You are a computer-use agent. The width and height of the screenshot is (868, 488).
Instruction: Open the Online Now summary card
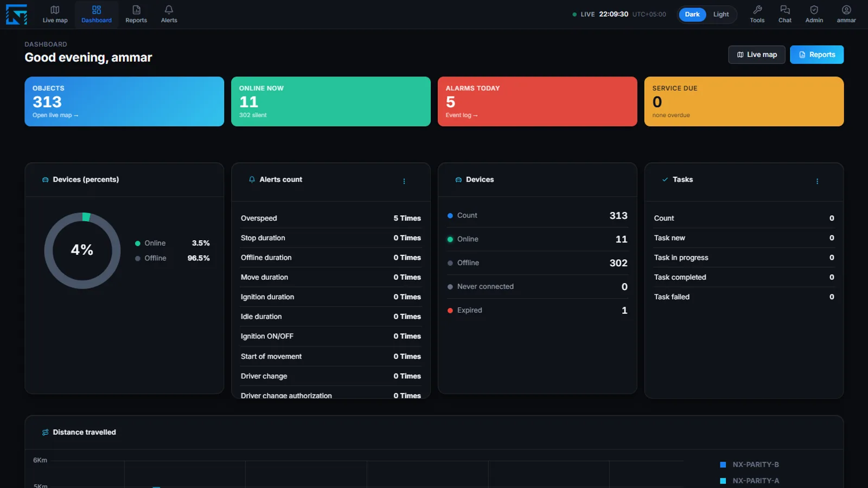point(331,101)
